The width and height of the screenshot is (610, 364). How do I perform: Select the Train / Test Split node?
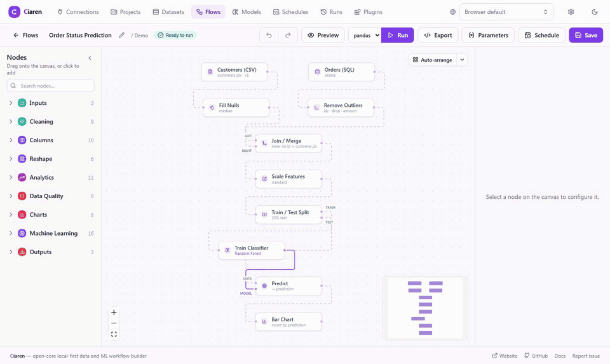tap(288, 215)
